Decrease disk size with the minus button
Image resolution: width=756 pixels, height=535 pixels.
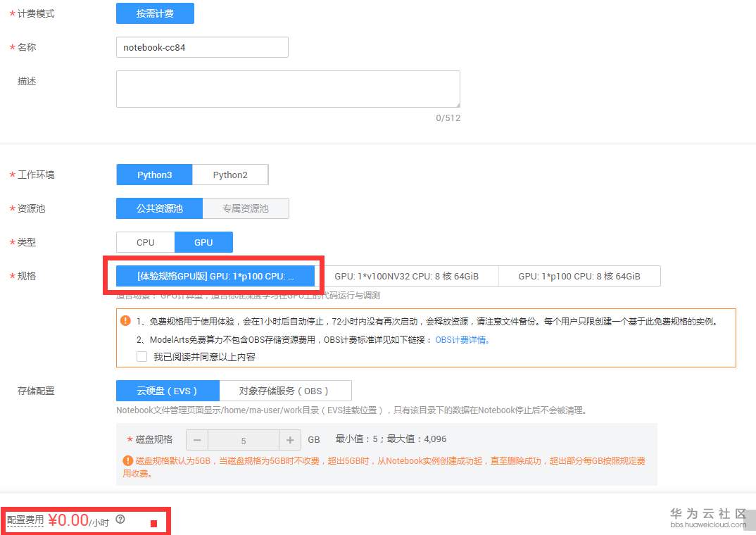click(196, 440)
